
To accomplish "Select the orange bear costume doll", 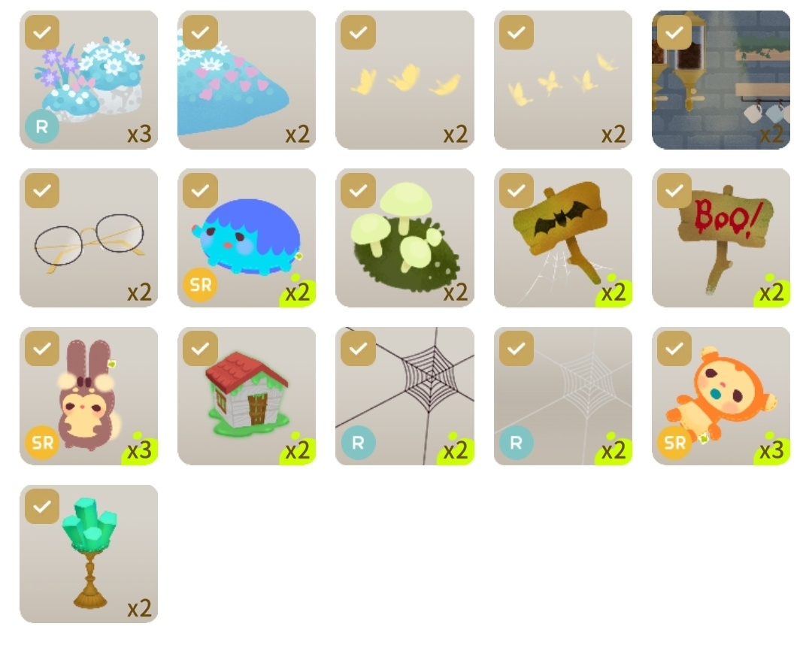I will point(721,396).
